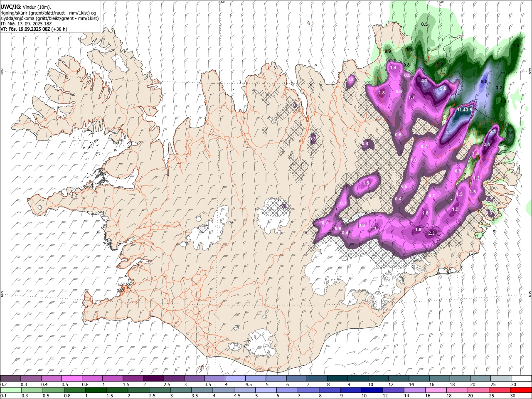Click the 2.3 snowfall value in southeast
The image size is (532, 399).
[431, 233]
